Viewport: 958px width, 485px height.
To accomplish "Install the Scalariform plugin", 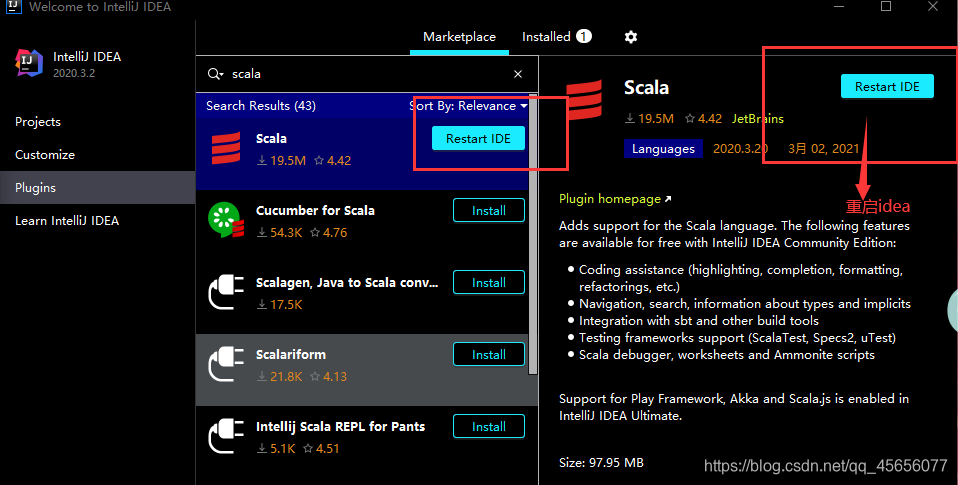I will [x=489, y=354].
